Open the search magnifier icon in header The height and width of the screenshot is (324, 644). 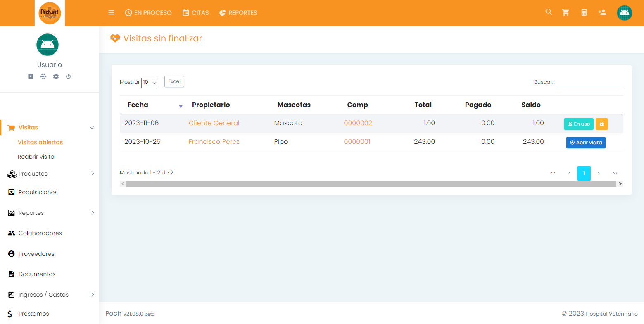click(549, 12)
